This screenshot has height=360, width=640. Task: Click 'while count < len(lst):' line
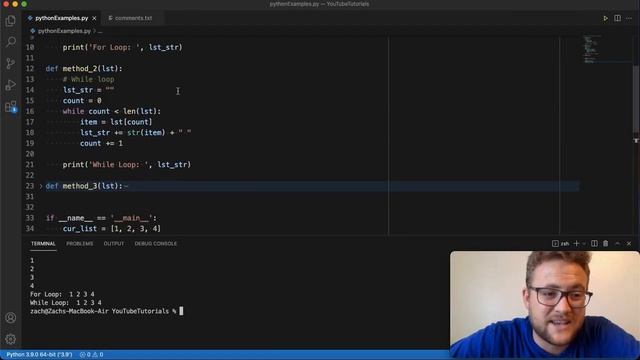(112, 111)
